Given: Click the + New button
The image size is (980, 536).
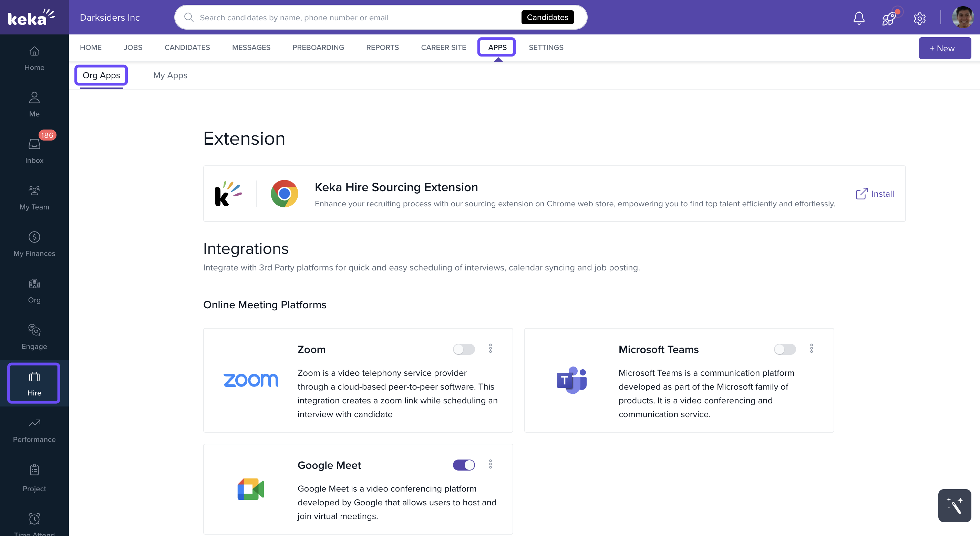Looking at the screenshot, I should coord(944,48).
